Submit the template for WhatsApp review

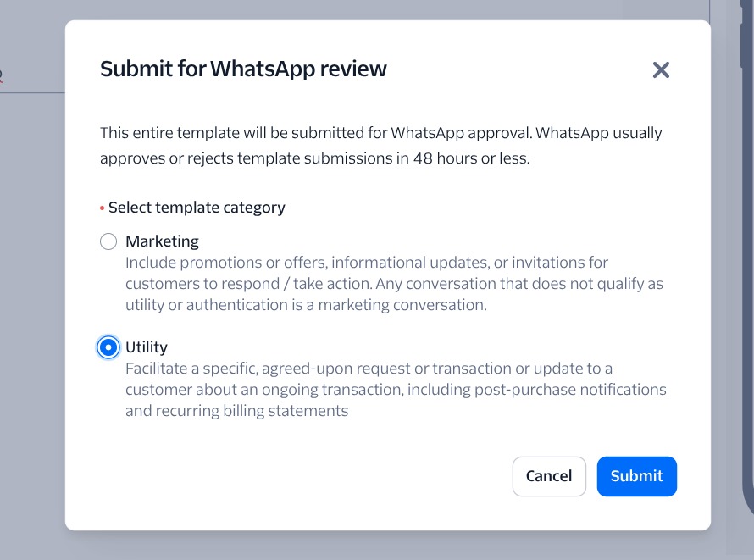(636, 476)
